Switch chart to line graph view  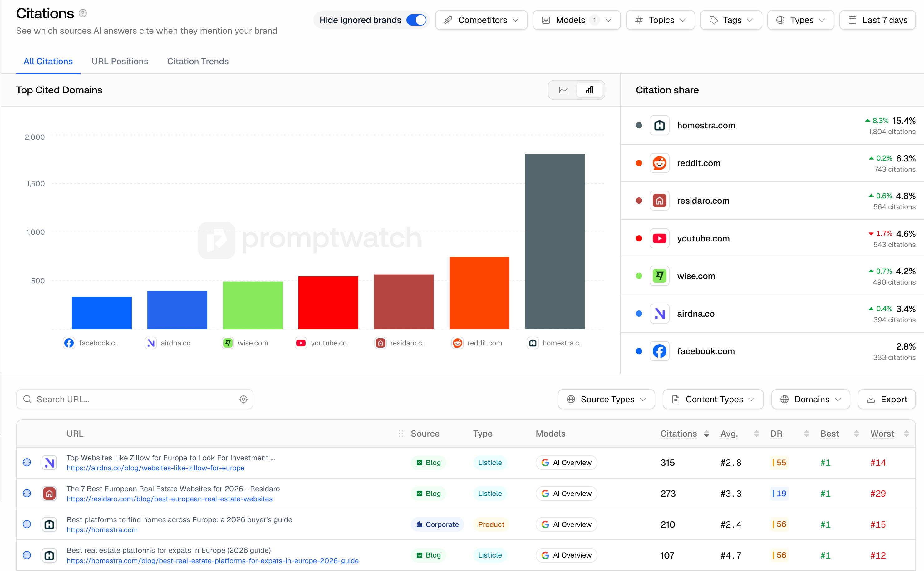coord(563,90)
